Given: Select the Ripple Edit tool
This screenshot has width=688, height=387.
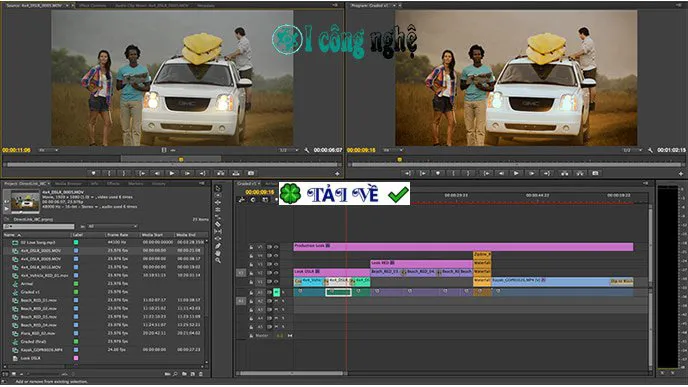Looking at the screenshot, I should pos(218,203).
